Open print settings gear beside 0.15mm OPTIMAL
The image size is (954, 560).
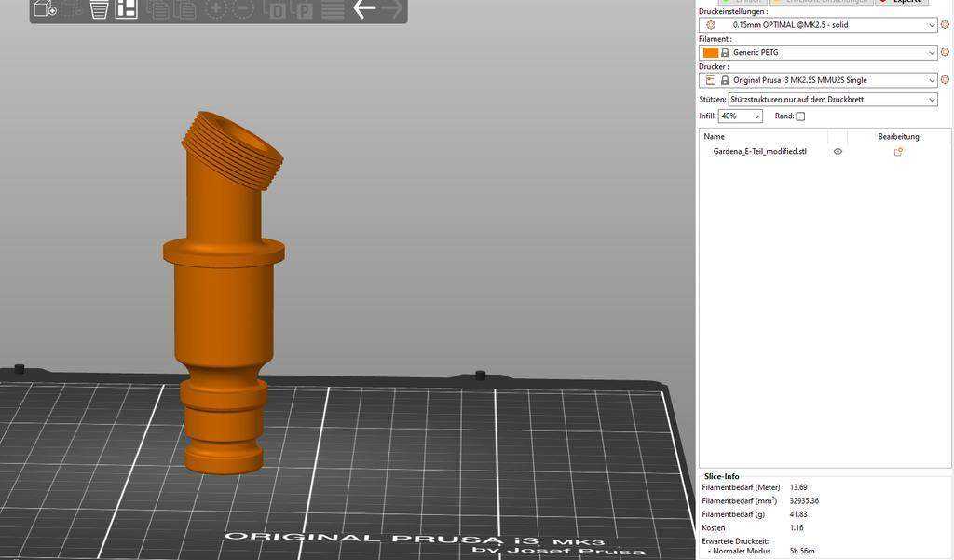pos(945,25)
